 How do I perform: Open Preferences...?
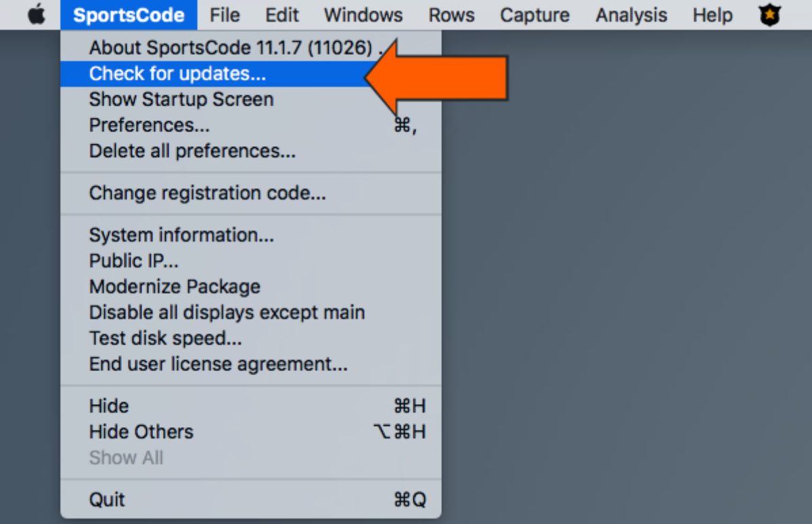point(149,125)
